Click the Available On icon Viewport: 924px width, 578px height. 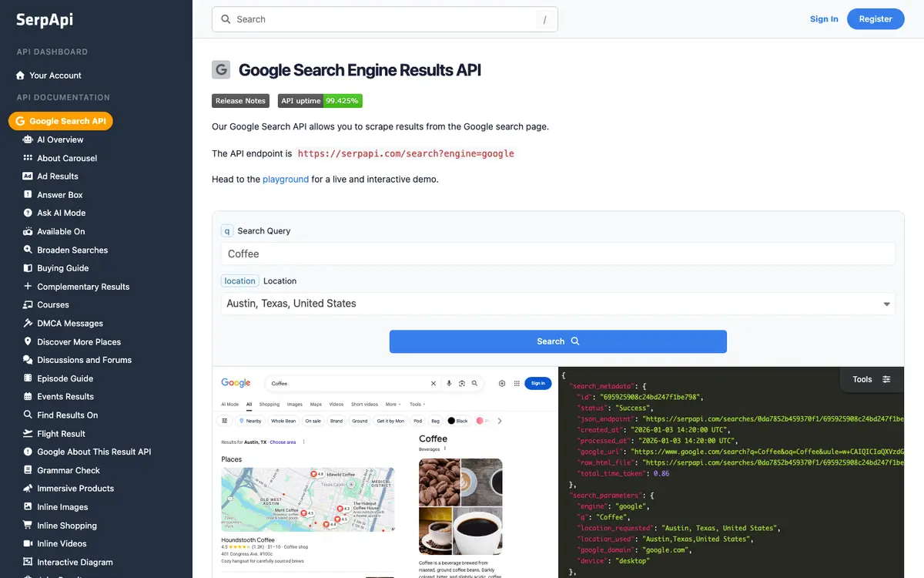click(x=28, y=231)
